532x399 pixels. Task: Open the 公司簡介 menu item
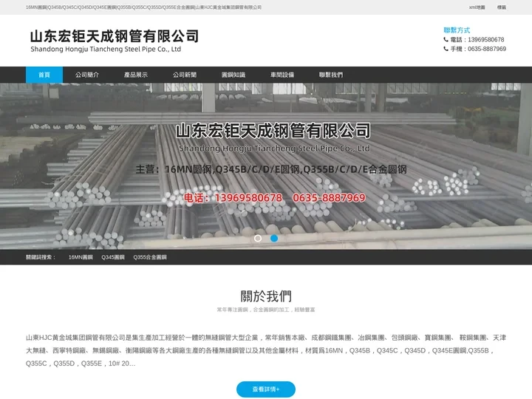coord(87,75)
